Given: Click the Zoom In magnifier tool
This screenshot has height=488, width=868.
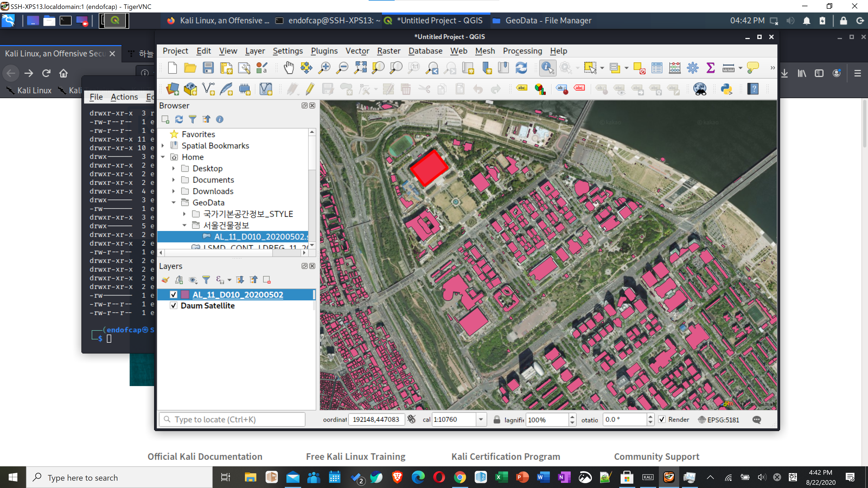Looking at the screenshot, I should point(324,68).
